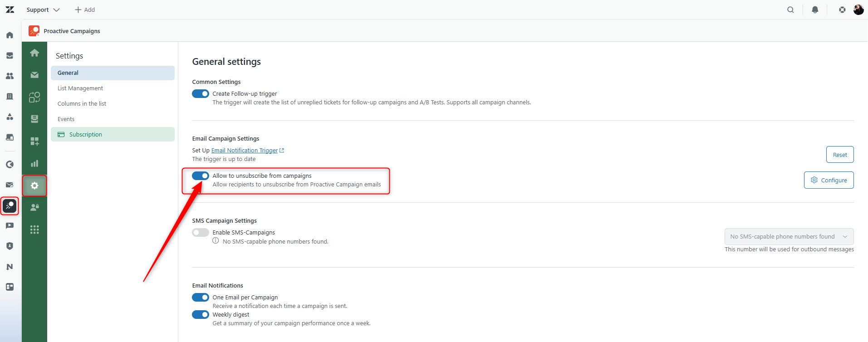The height and width of the screenshot is (342, 868).
Task: Open the templates stack icon in green bar
Action: (x=34, y=119)
